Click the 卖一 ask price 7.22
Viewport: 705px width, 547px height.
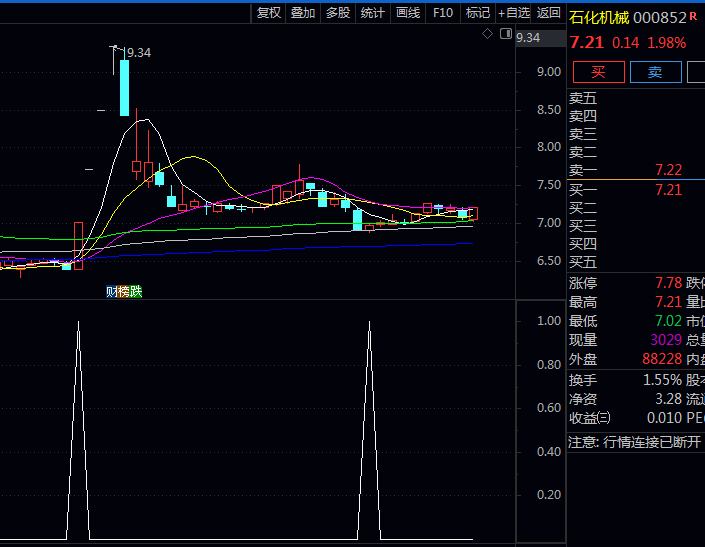coord(668,171)
